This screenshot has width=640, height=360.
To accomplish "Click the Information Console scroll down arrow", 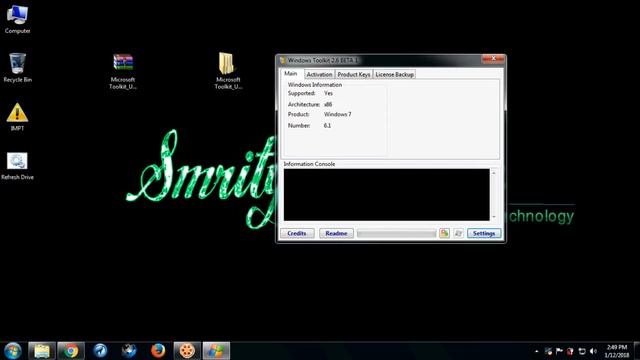I will click(494, 217).
